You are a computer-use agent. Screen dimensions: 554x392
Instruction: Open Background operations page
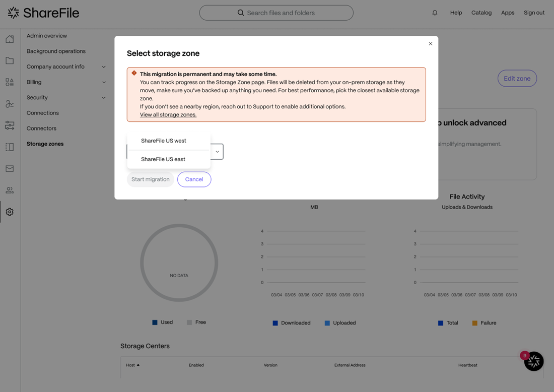[56, 51]
